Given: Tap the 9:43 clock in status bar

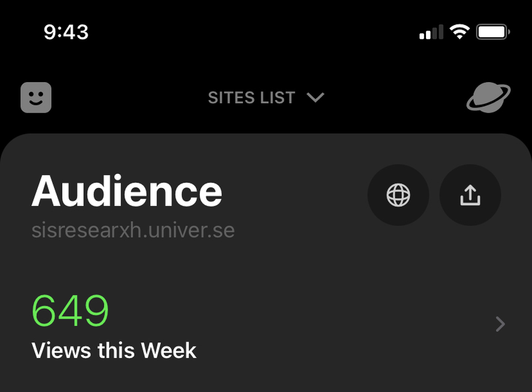Looking at the screenshot, I should (66, 32).
